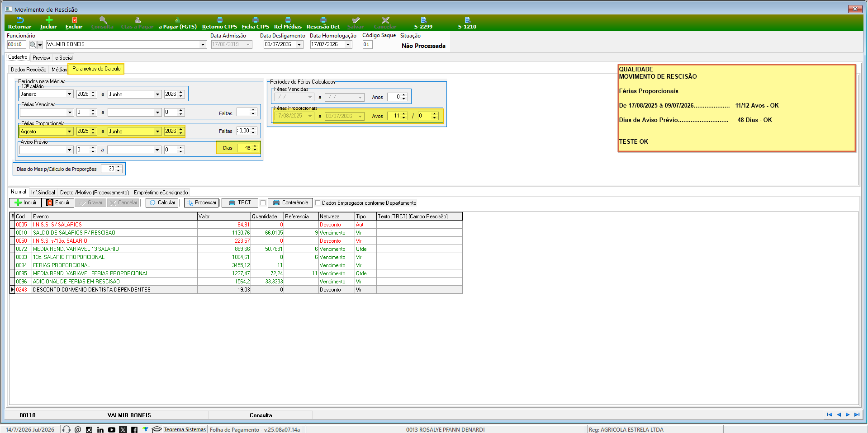Expand the Data Desligamento date dropdown
Image resolution: width=868 pixels, height=433 pixels.
point(299,44)
